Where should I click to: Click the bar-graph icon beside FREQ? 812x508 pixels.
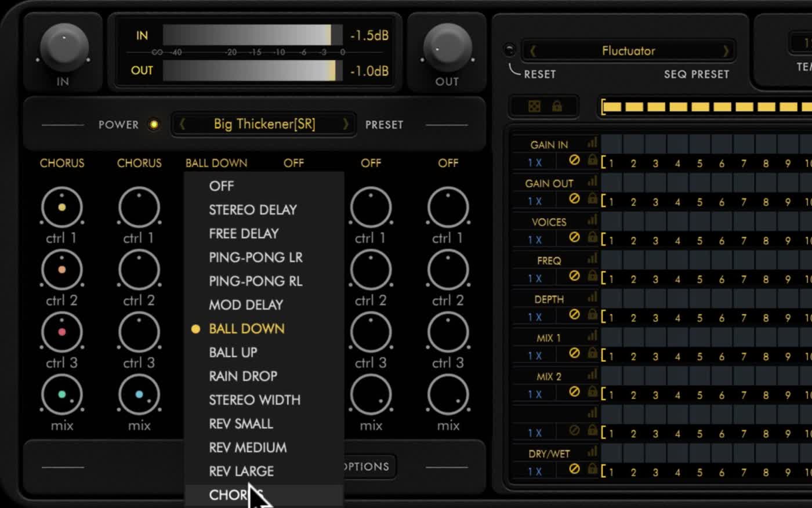(x=592, y=259)
